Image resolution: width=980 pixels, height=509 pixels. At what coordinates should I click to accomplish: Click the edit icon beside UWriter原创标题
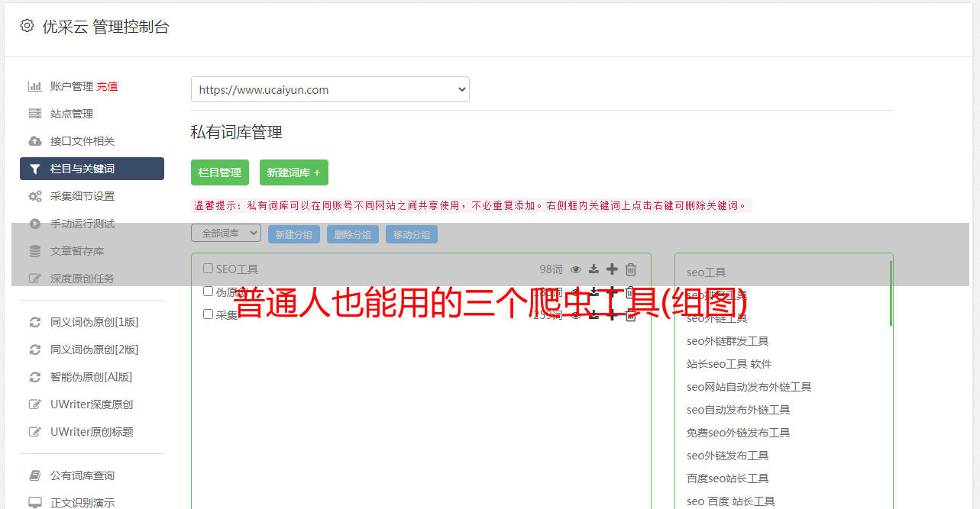pyautogui.click(x=34, y=432)
